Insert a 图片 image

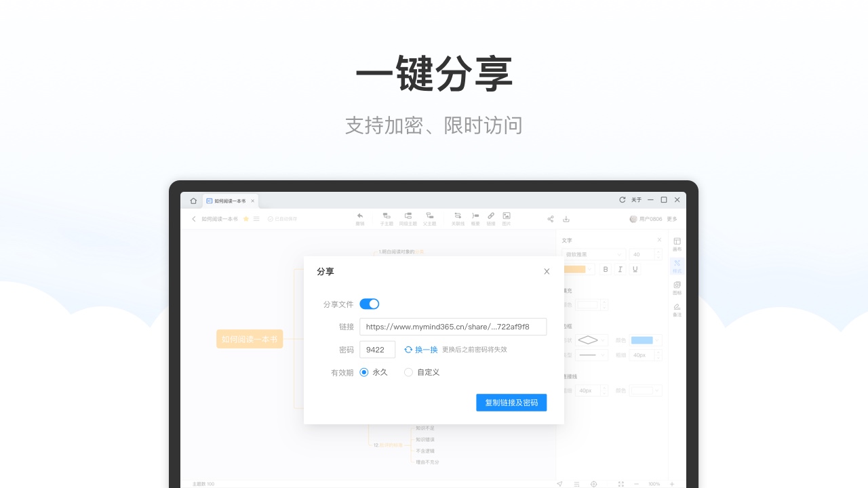click(507, 219)
